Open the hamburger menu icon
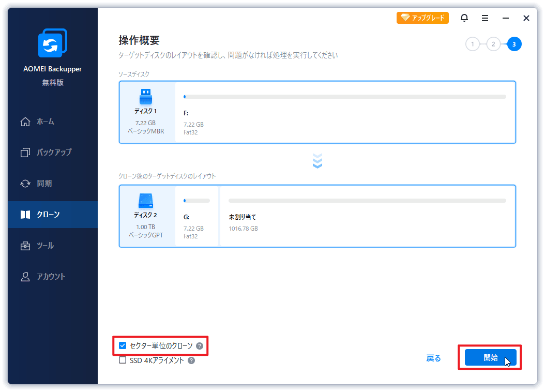The width and height of the screenshot is (545, 392). coord(485,18)
